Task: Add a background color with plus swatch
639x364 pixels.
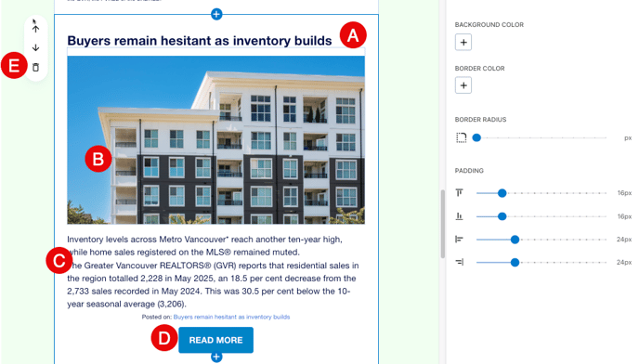Action: (x=463, y=42)
